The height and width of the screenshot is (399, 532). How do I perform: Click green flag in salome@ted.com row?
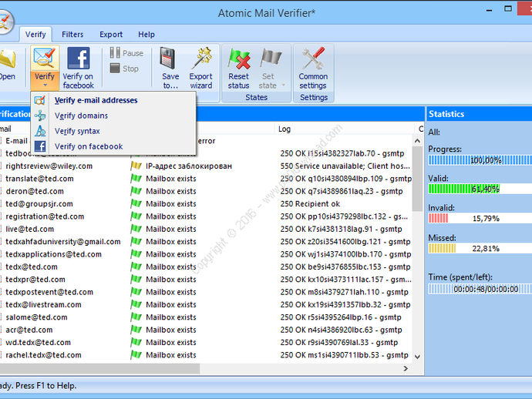tap(136, 317)
